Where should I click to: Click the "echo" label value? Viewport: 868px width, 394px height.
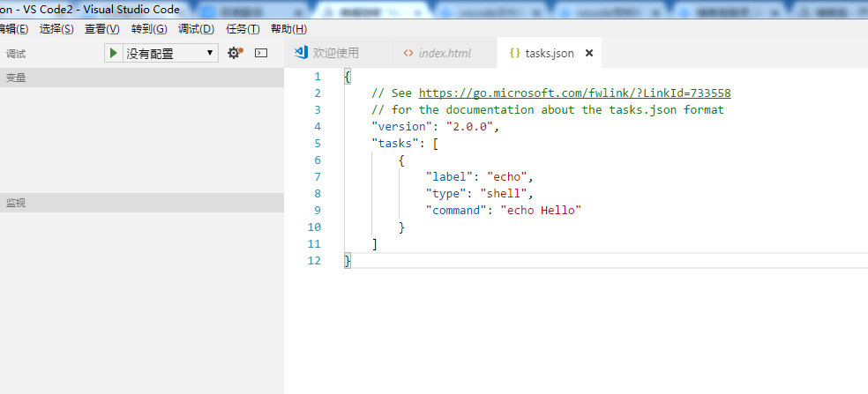[507, 177]
